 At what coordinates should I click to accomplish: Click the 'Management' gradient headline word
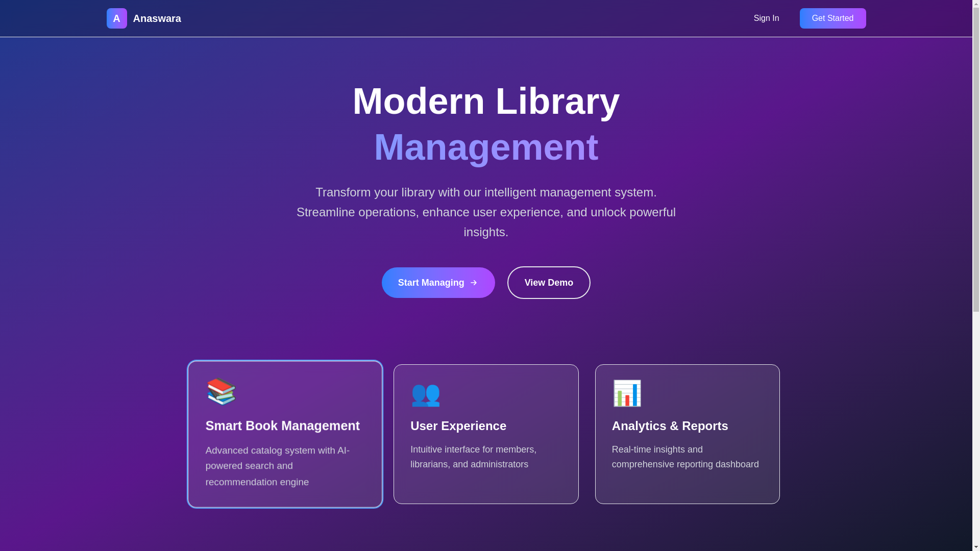pyautogui.click(x=486, y=147)
